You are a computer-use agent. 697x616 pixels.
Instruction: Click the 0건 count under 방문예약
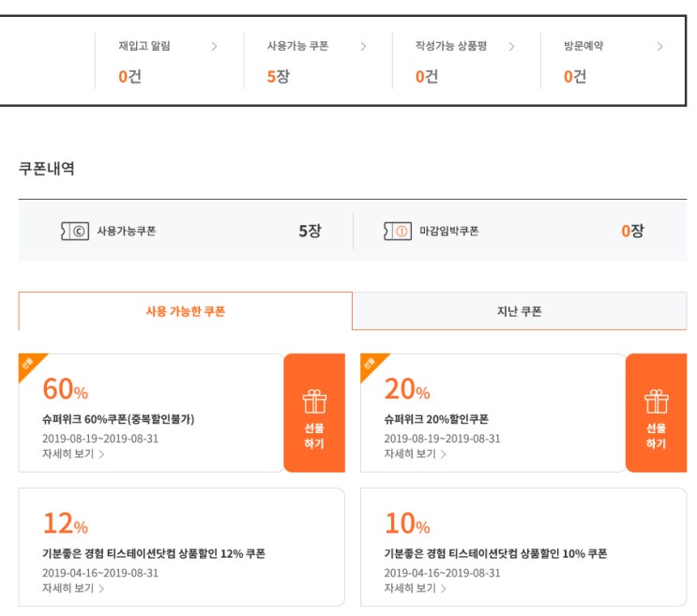(x=575, y=76)
